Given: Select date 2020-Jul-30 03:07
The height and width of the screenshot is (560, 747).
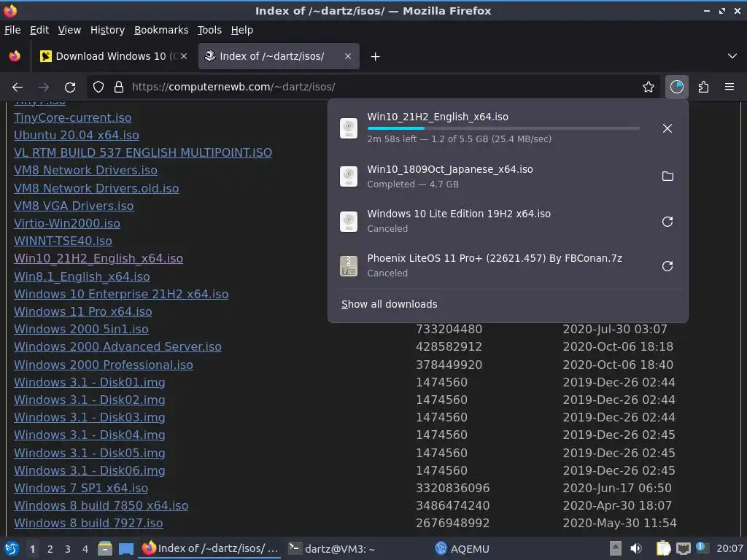Looking at the screenshot, I should (x=614, y=329).
